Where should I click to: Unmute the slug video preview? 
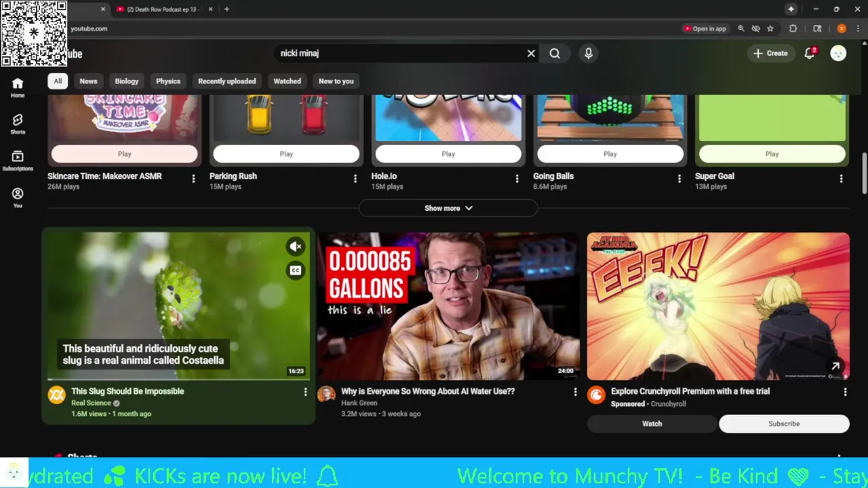click(295, 247)
